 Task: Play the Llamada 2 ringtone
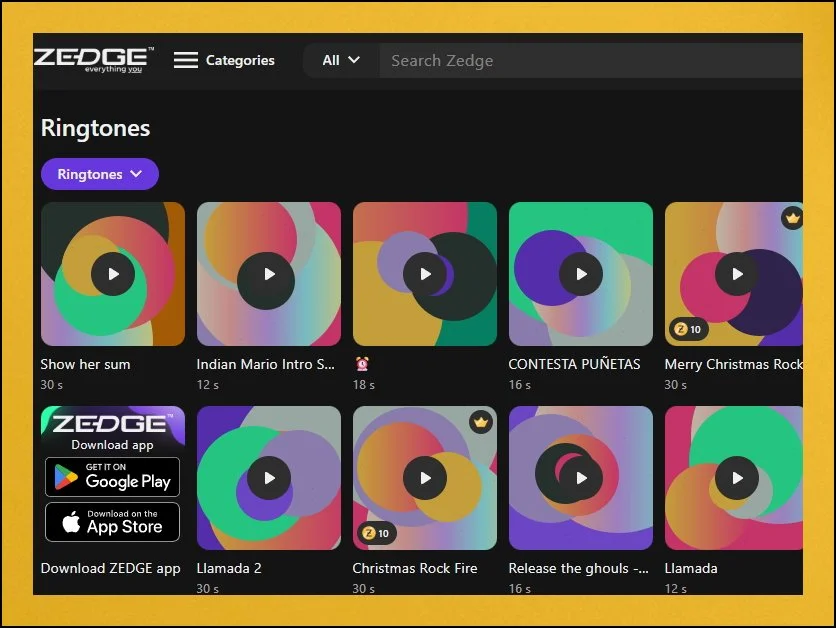tap(269, 478)
